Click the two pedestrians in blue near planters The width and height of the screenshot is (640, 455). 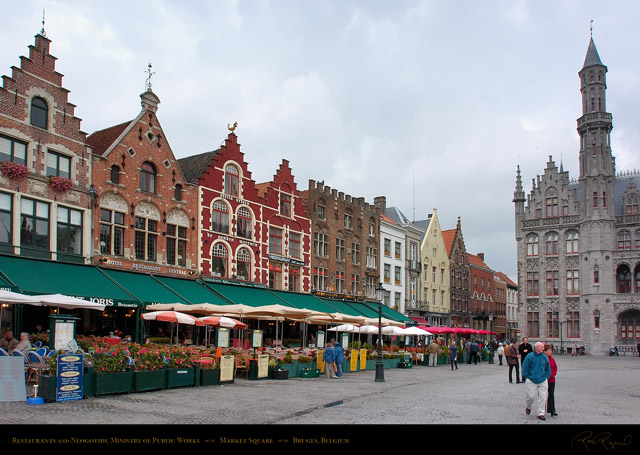coord(333,358)
